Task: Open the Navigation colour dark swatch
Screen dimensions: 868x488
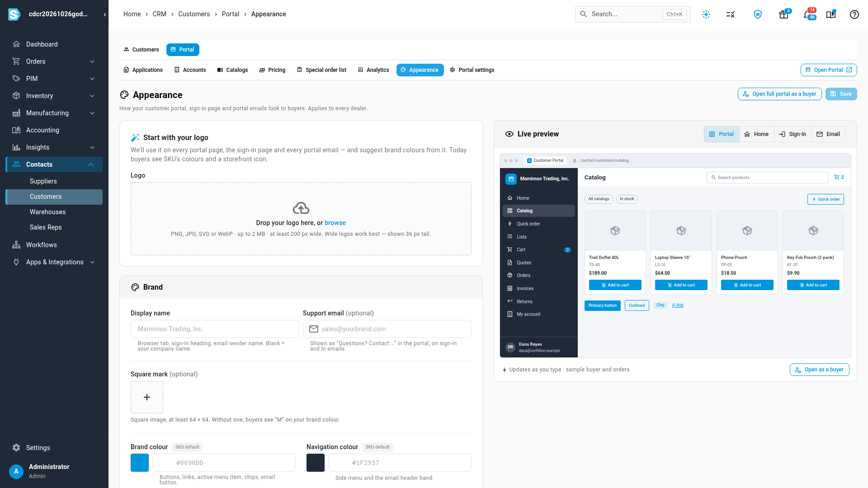Action: click(316, 463)
